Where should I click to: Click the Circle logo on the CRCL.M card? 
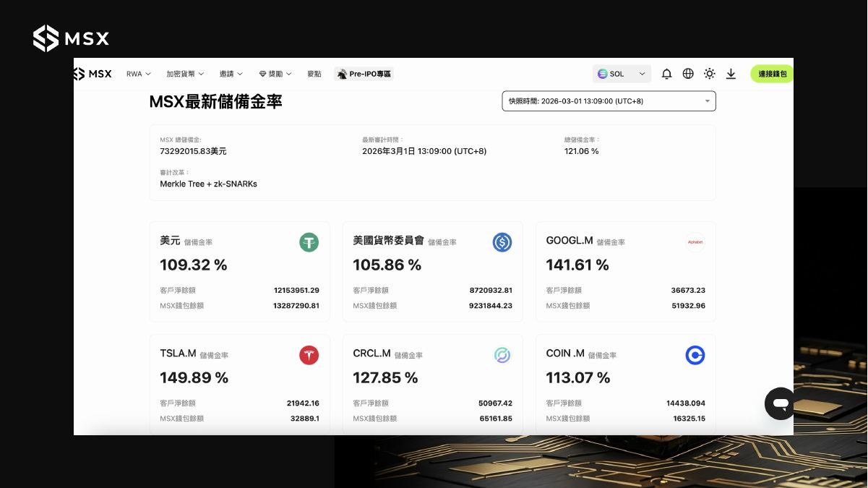point(502,355)
